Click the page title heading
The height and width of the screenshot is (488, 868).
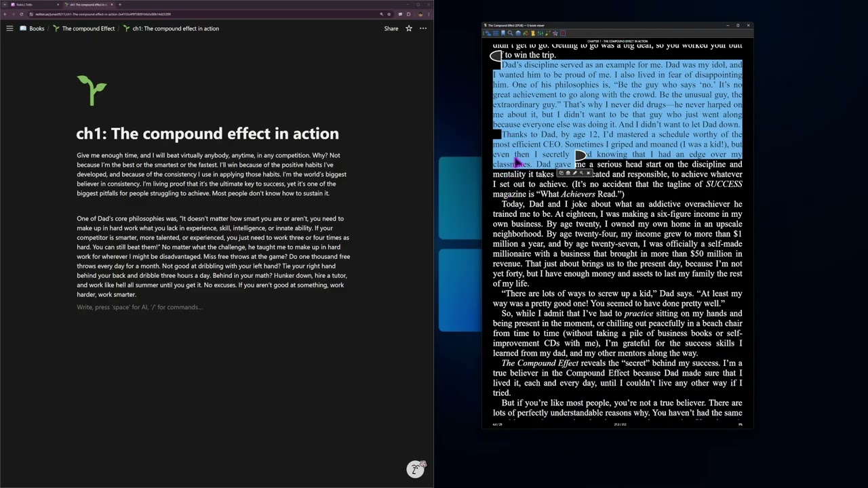pos(208,134)
